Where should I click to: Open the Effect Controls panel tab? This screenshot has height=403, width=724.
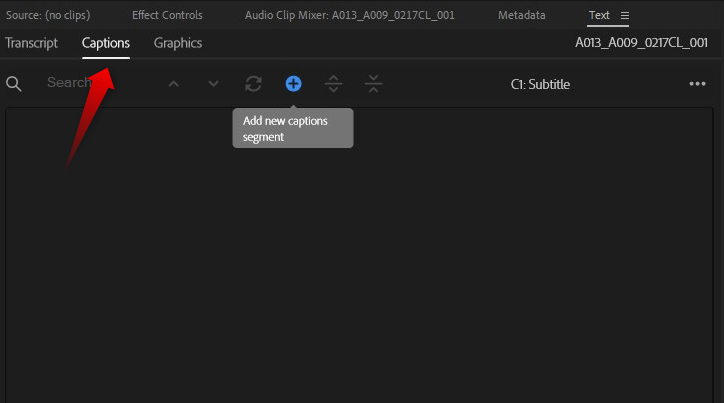[x=167, y=15]
